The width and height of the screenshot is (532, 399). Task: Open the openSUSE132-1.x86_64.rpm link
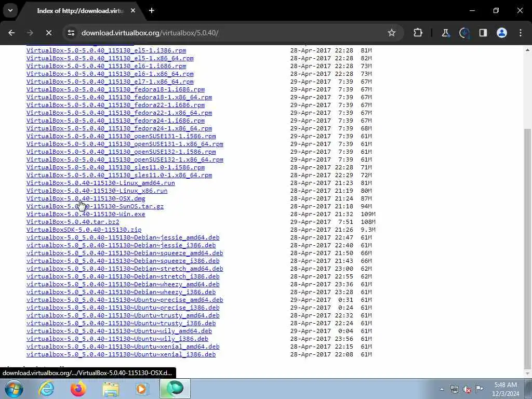coord(125,159)
